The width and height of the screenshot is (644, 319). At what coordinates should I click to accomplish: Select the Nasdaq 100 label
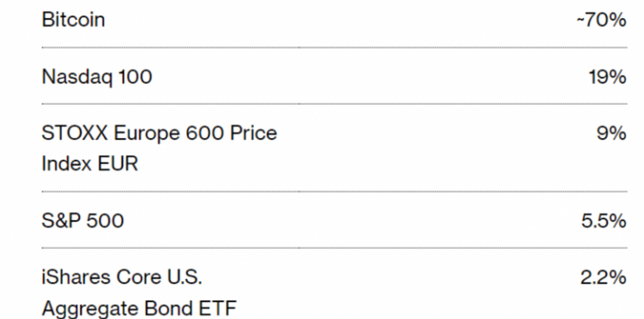pos(97,77)
